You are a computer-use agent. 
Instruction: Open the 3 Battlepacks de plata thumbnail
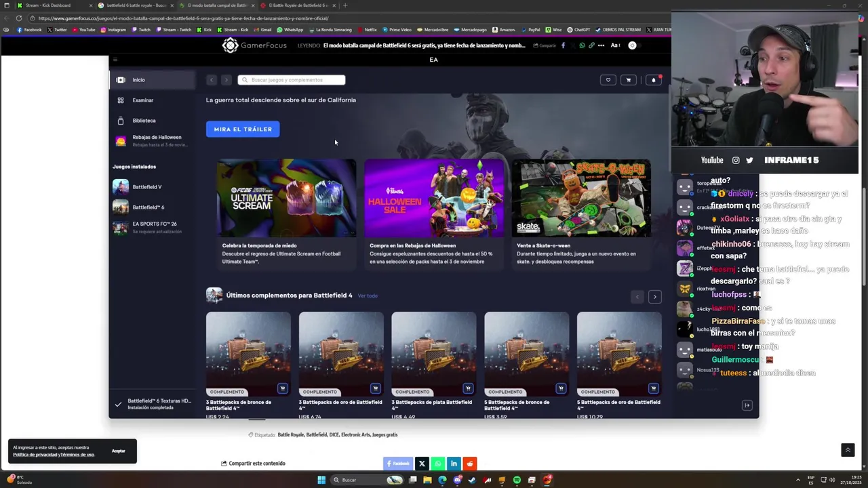[434, 354]
